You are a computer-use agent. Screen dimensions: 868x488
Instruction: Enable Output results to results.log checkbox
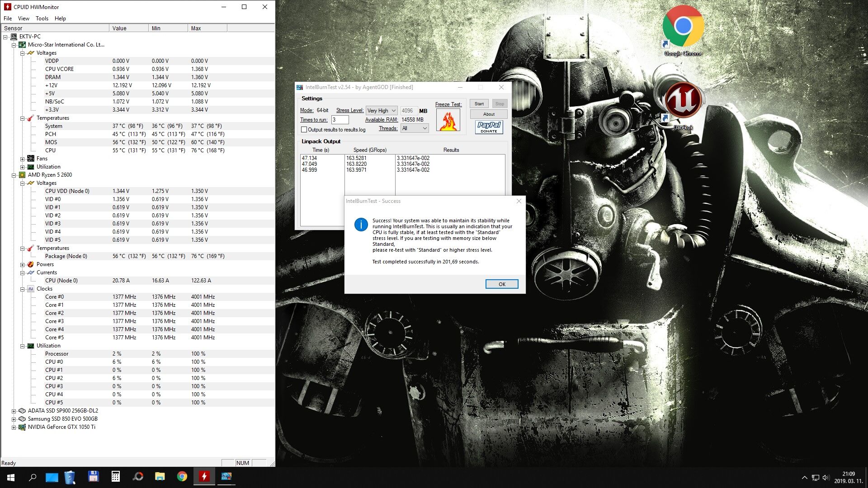tap(304, 130)
